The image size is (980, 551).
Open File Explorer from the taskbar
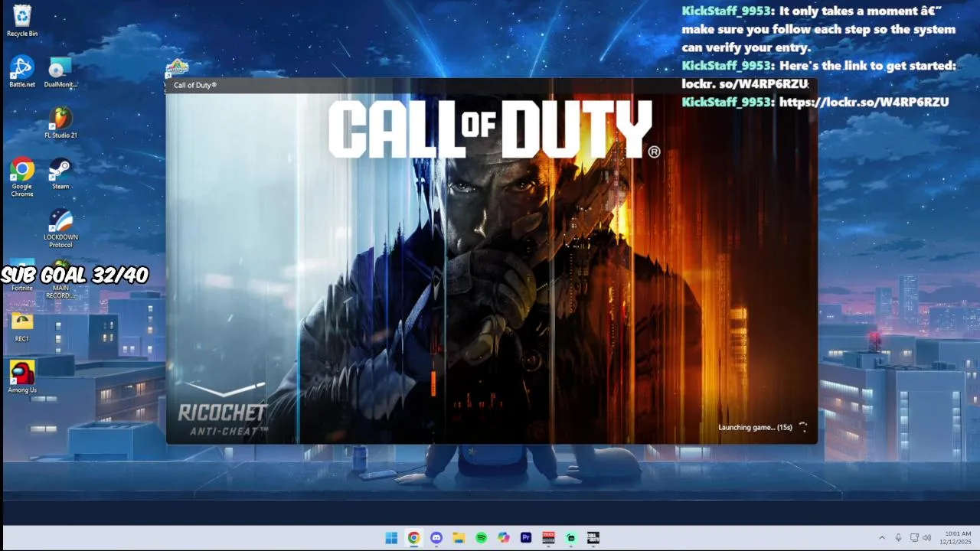point(459,538)
